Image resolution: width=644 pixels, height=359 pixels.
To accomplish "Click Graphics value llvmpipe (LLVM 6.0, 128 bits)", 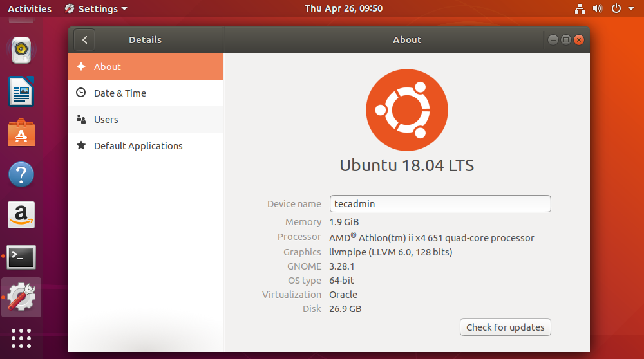I will tap(391, 252).
